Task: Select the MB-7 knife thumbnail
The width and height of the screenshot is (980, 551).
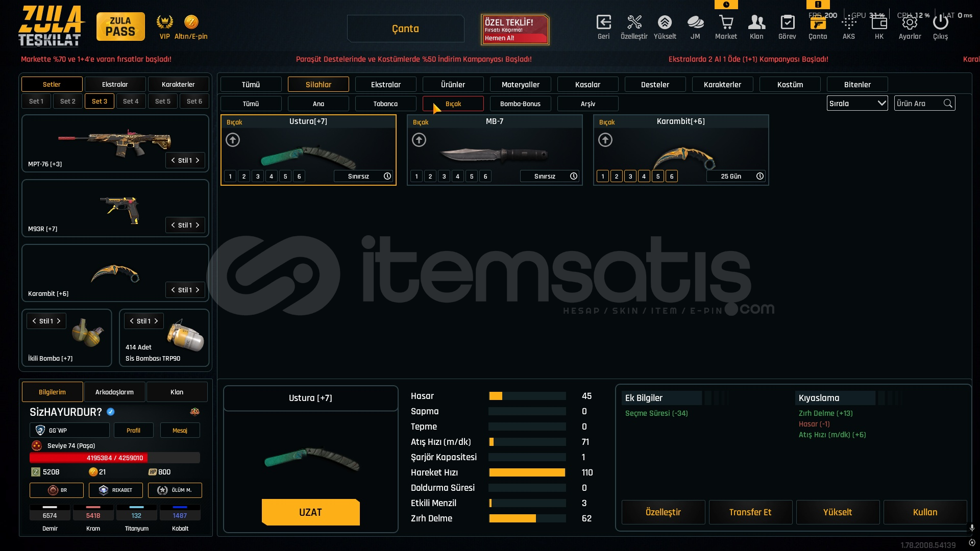Action: pyautogui.click(x=494, y=154)
